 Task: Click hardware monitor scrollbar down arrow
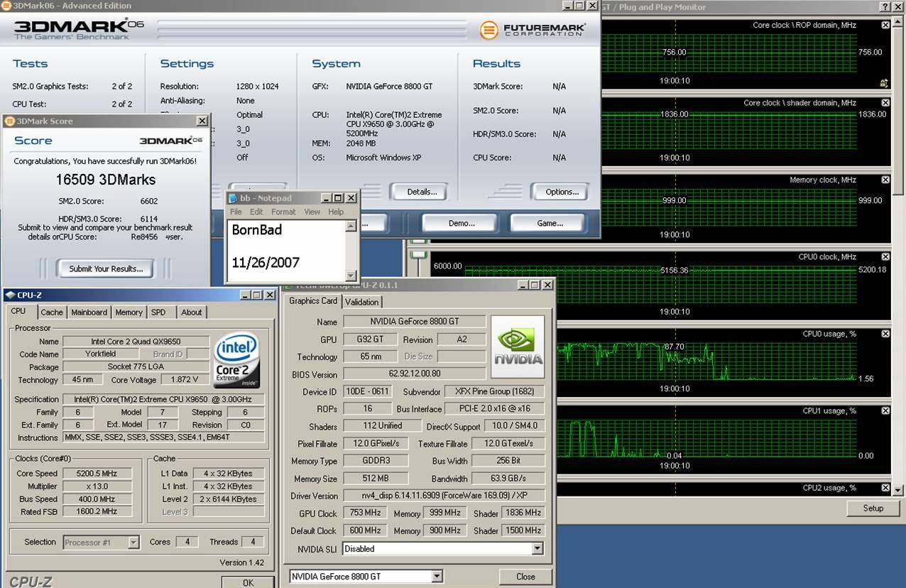[898, 490]
